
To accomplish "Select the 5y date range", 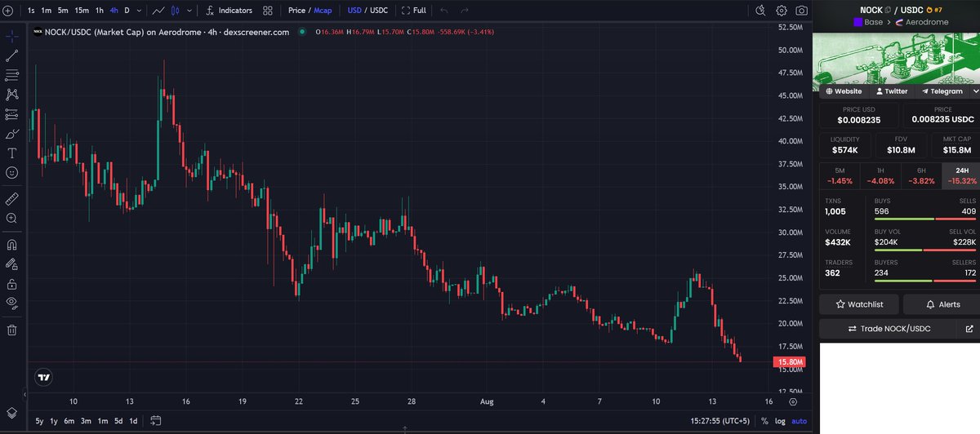I will (39, 421).
